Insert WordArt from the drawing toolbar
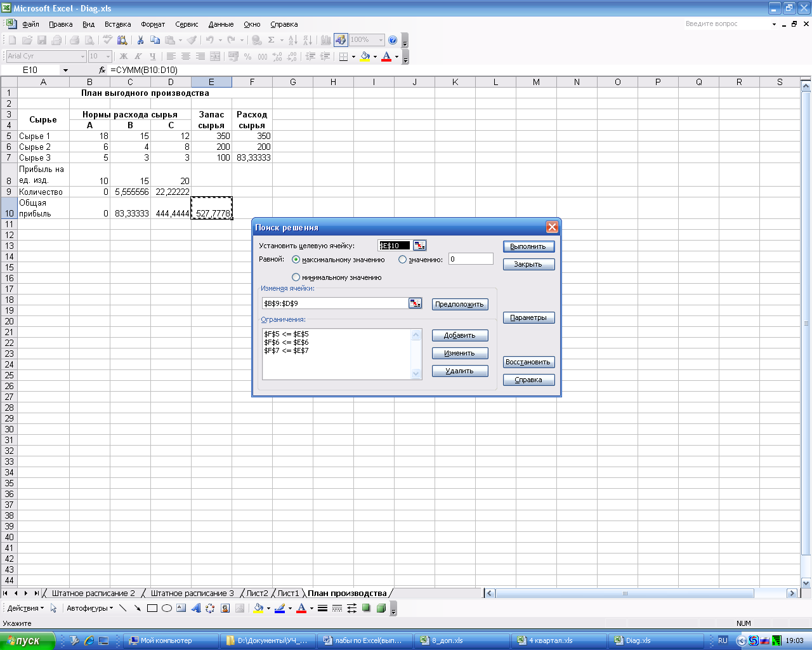The width and height of the screenshot is (812, 650). [196, 608]
